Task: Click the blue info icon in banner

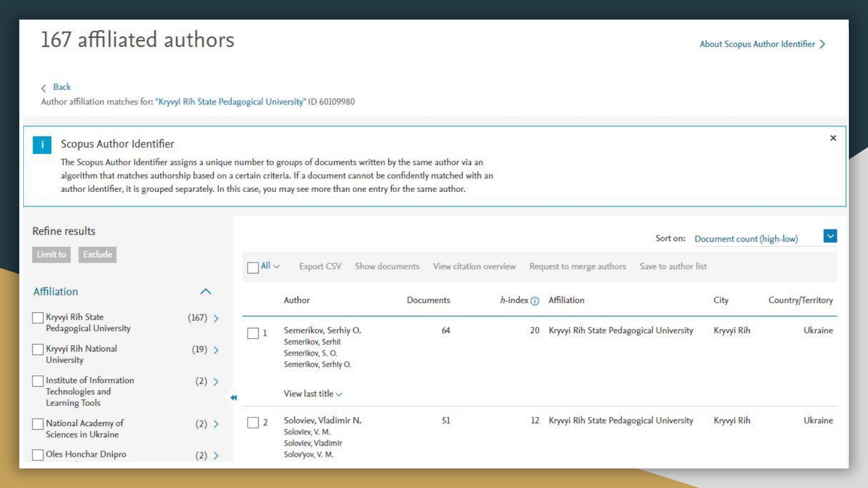Action: 42,145
